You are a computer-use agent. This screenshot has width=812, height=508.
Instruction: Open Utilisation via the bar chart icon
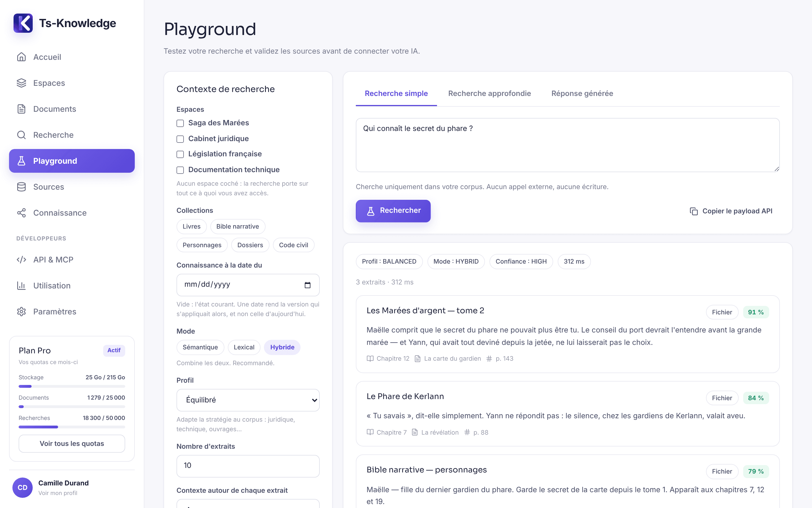click(x=21, y=286)
